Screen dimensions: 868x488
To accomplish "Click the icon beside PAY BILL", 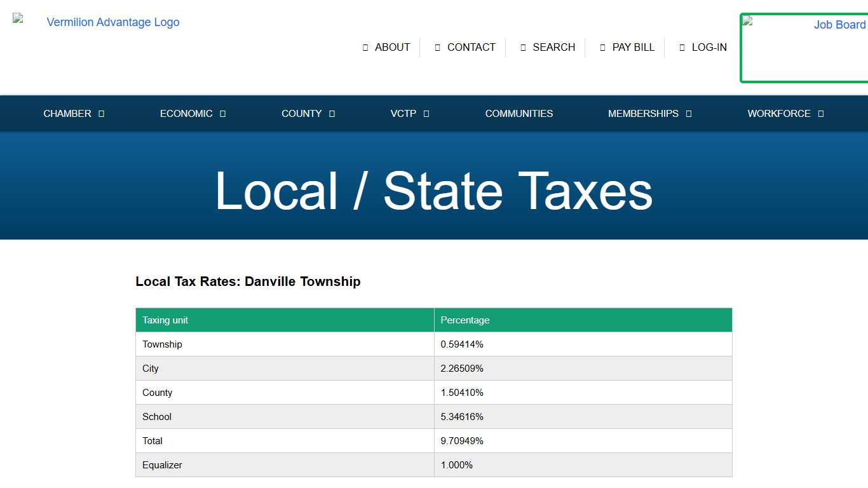I will tap(602, 47).
